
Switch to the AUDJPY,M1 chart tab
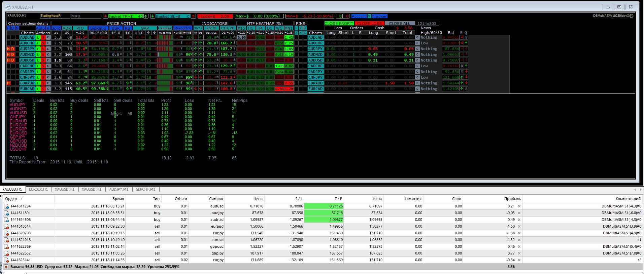tap(118, 189)
